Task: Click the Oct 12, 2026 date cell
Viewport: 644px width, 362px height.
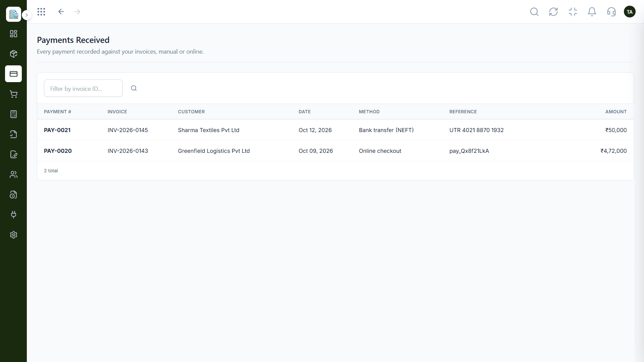Action: click(315, 130)
